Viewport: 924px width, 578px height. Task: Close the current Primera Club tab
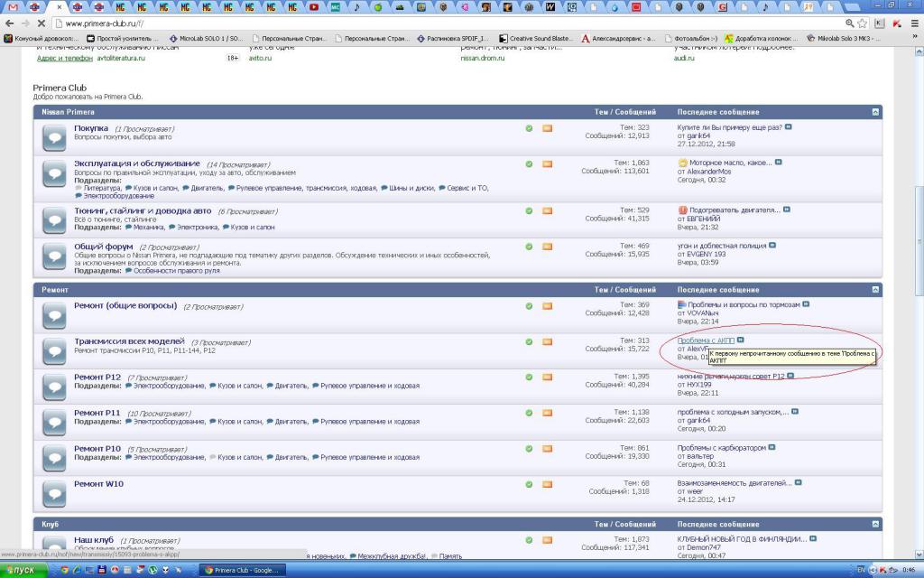point(59,7)
